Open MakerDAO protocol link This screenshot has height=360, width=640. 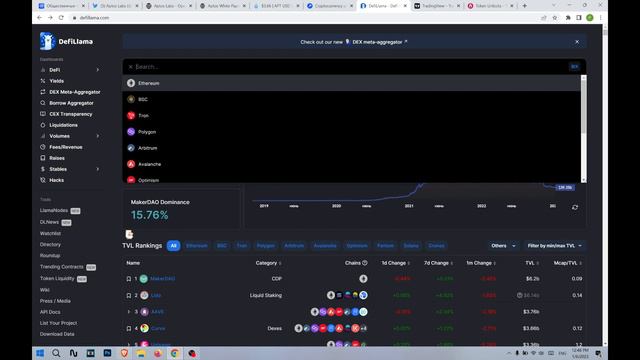click(x=162, y=279)
